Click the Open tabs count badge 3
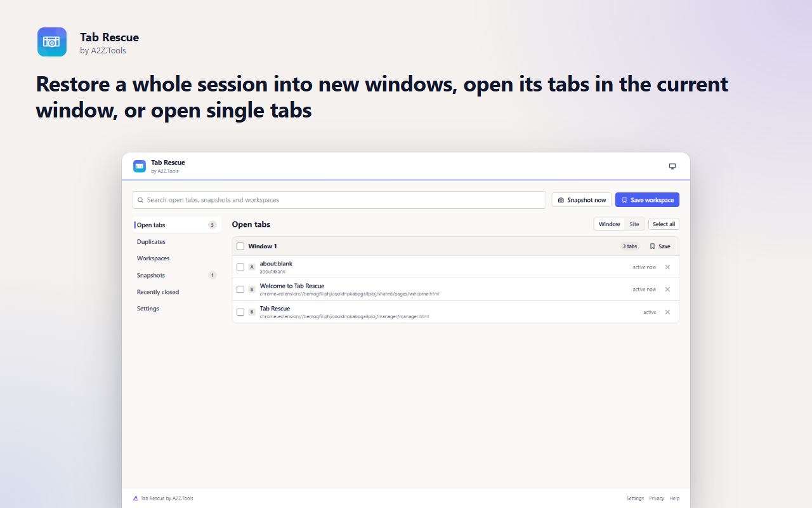812x508 pixels. 213,225
